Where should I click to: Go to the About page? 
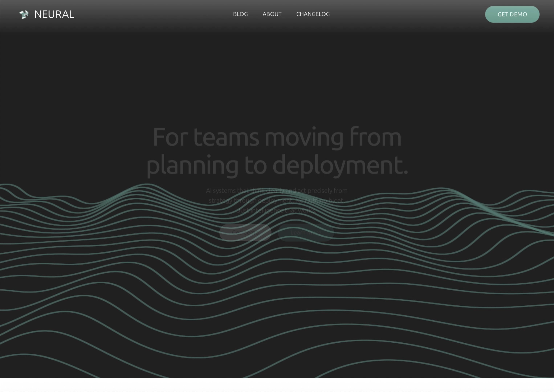(x=272, y=14)
